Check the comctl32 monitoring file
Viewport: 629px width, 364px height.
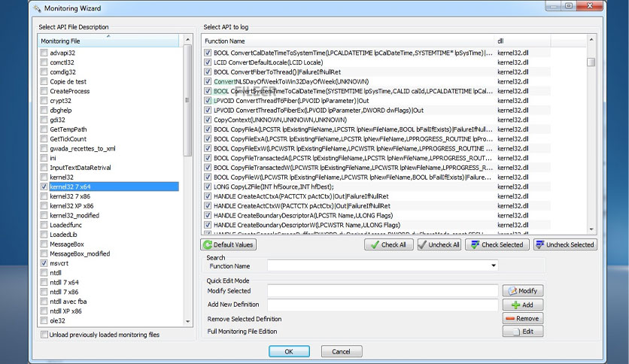(x=44, y=62)
